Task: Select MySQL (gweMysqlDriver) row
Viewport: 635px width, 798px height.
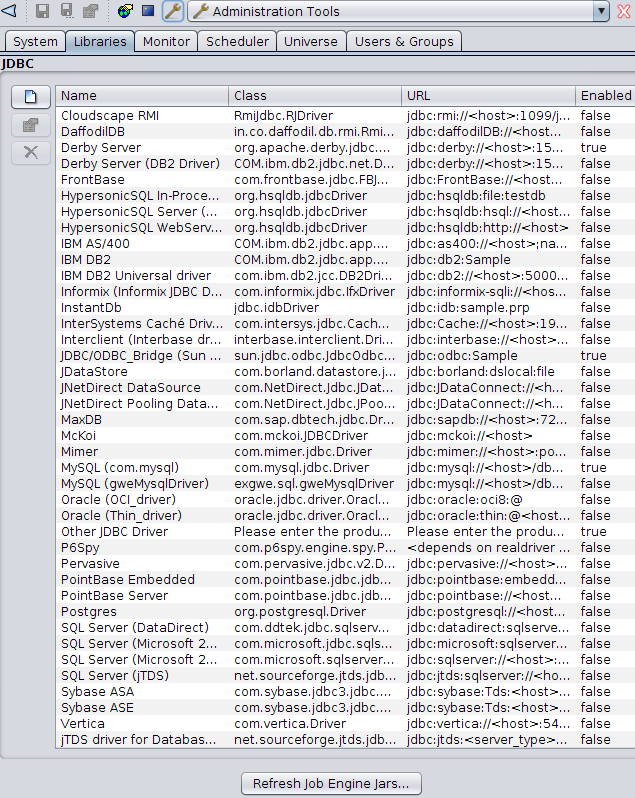Action: point(345,483)
